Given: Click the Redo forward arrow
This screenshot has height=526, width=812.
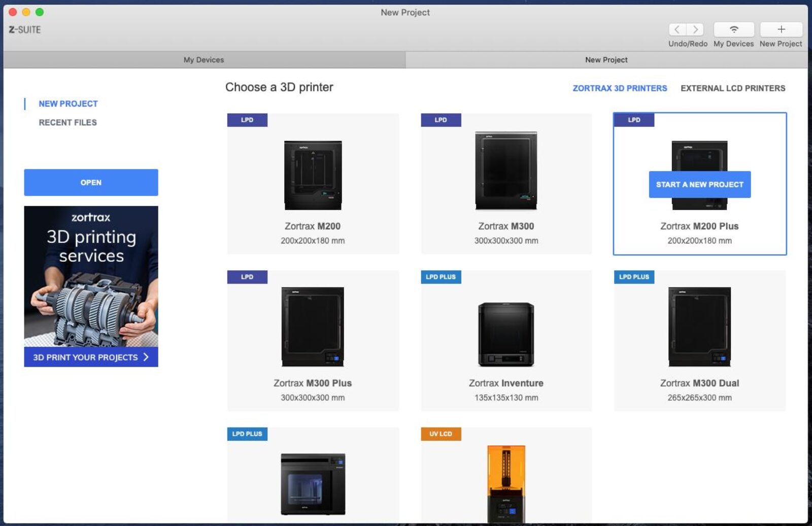Looking at the screenshot, I should point(695,29).
